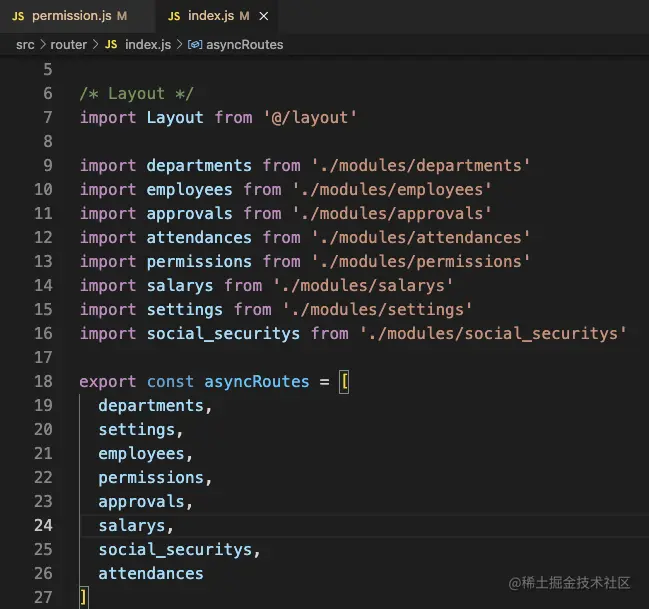Click the permissions array entry on line 22

tap(151, 478)
